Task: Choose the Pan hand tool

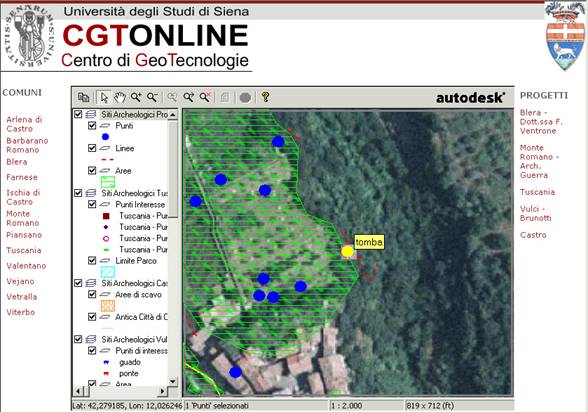Action: coord(120,97)
